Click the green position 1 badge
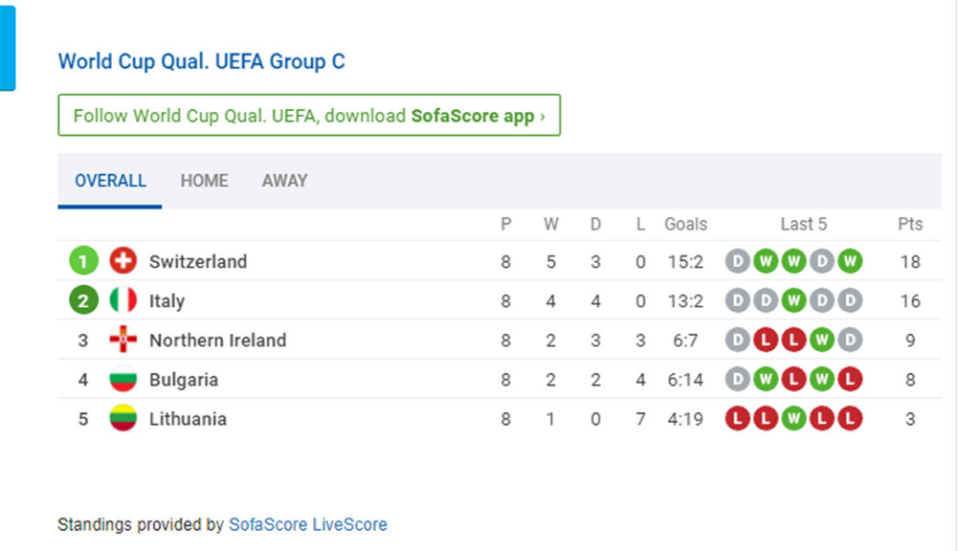This screenshot has width=980, height=551. [83, 261]
